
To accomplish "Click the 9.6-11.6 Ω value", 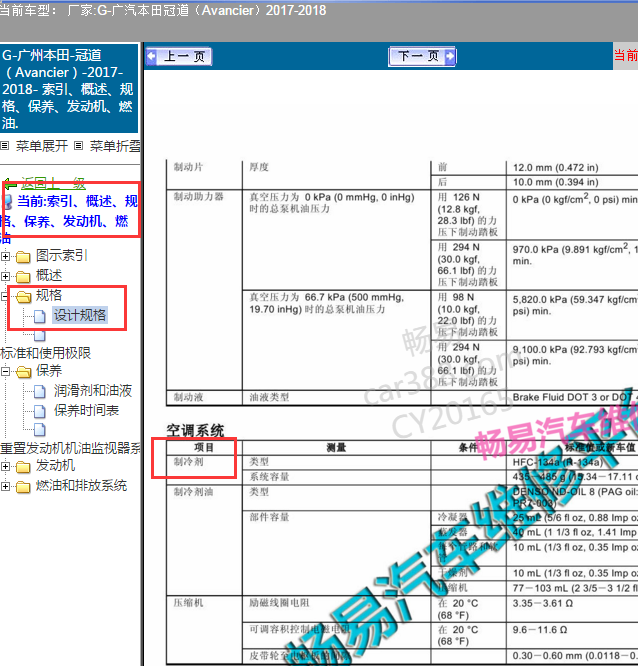I will [540, 629].
